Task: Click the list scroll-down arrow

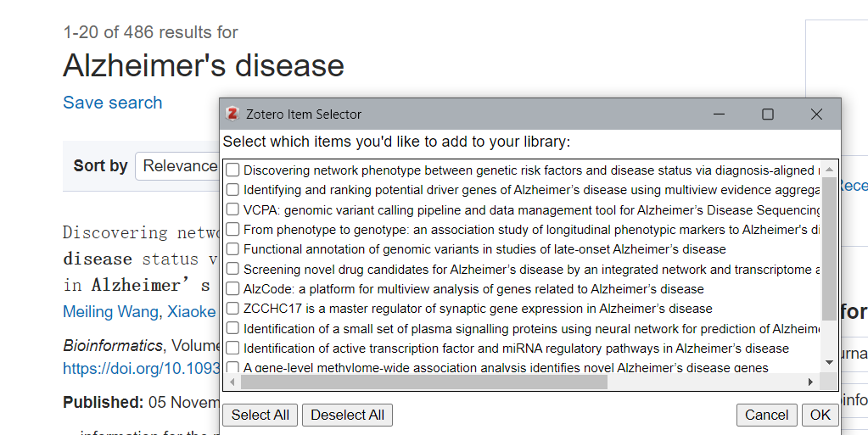Action: click(829, 363)
